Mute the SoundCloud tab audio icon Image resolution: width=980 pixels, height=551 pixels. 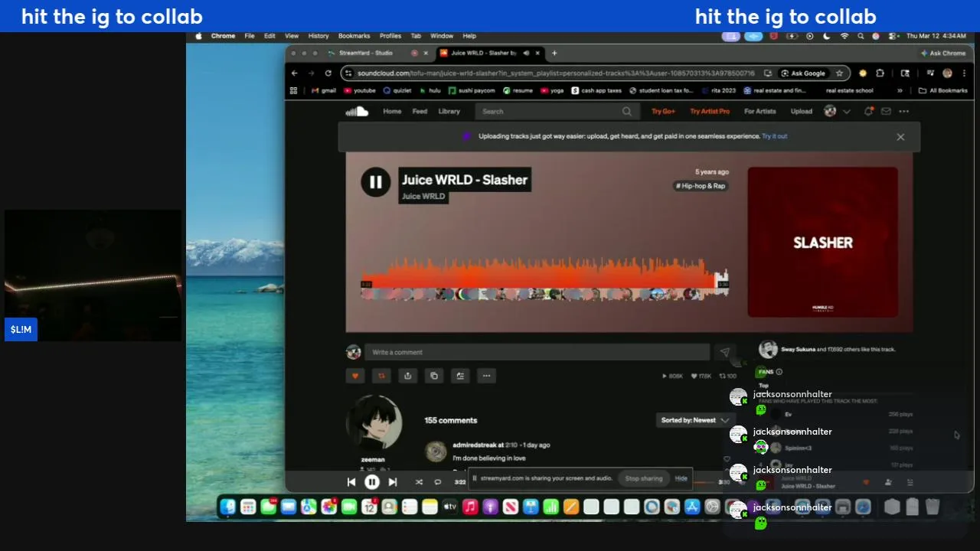[x=526, y=53]
